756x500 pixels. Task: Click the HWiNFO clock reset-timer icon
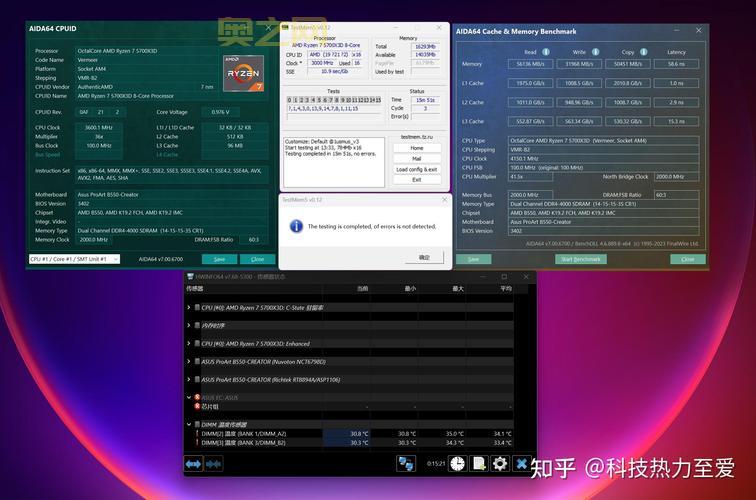(457, 464)
